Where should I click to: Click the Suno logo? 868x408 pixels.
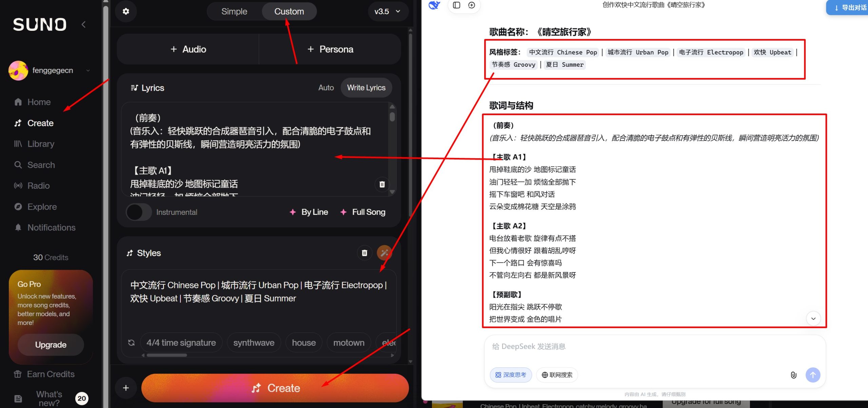(x=40, y=24)
